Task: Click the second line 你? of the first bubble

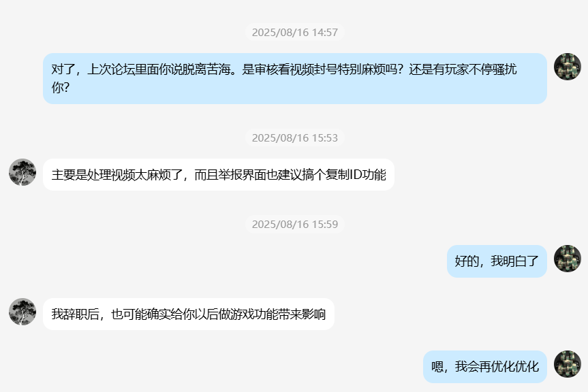Action: pyautogui.click(x=61, y=88)
